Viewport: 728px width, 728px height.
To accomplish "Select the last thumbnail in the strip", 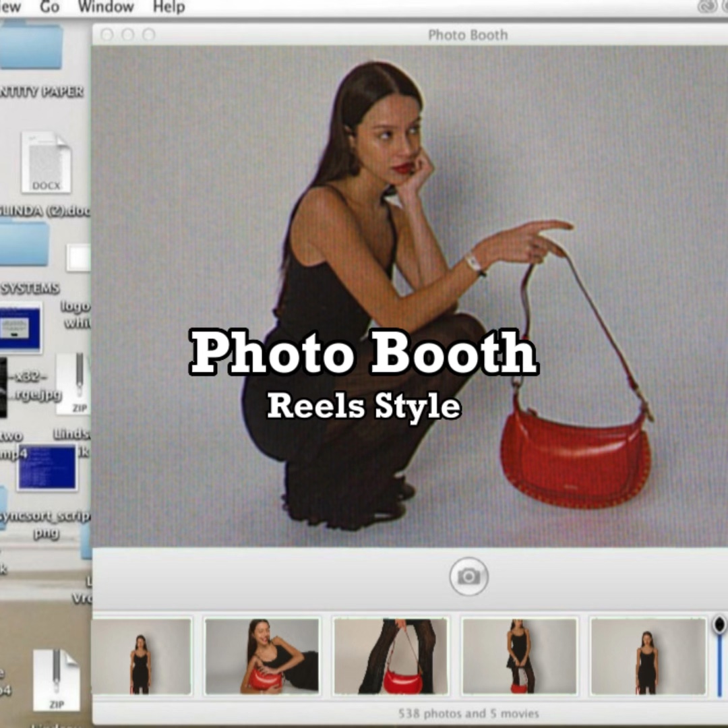I will tap(648, 655).
